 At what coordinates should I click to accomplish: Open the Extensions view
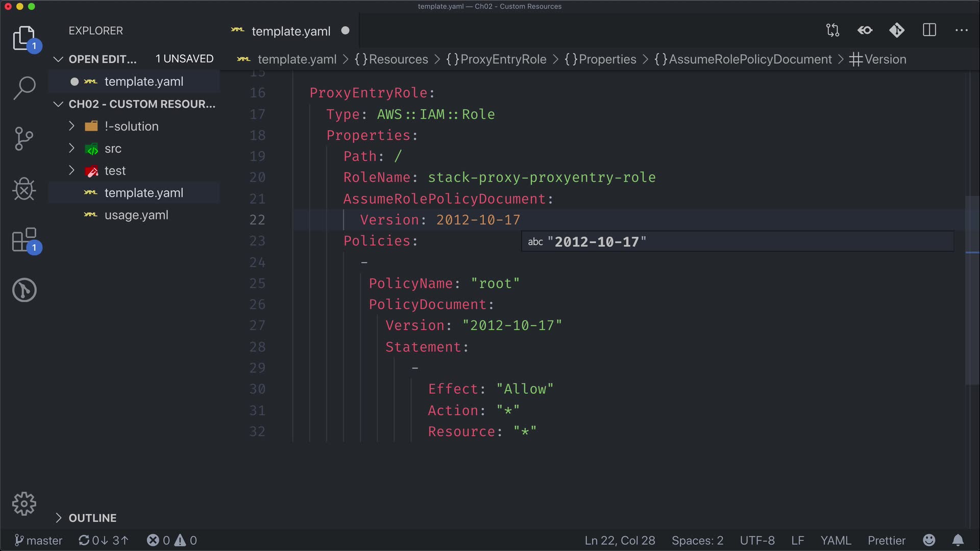click(x=24, y=240)
